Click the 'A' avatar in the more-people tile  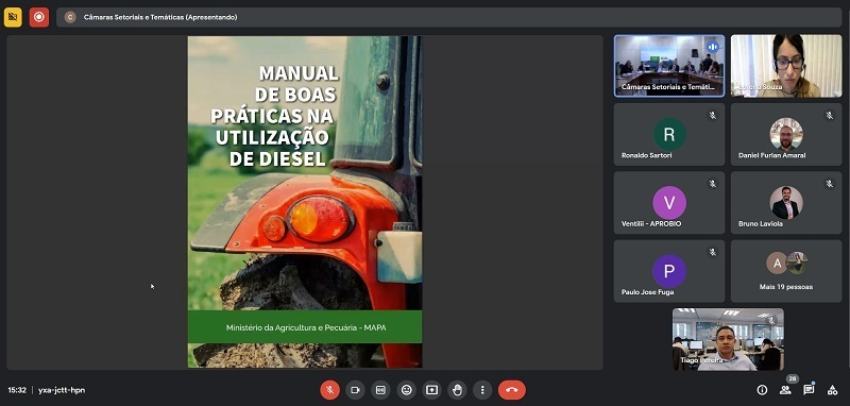tap(777, 263)
